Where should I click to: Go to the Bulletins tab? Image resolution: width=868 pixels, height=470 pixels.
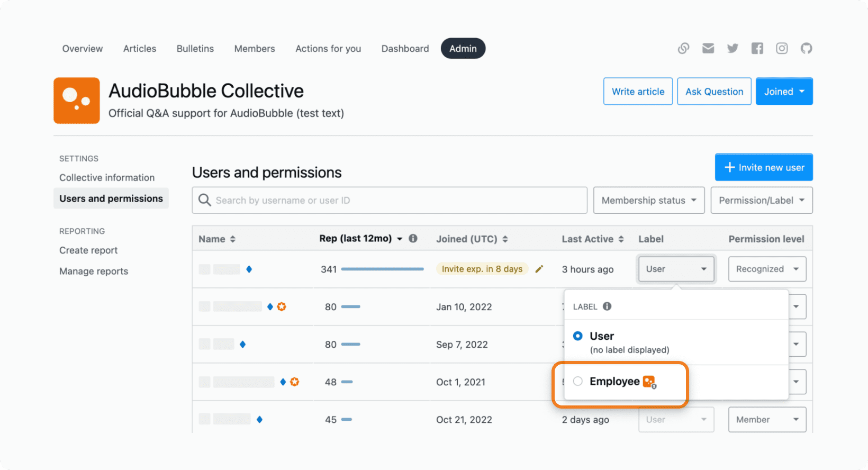coord(195,49)
